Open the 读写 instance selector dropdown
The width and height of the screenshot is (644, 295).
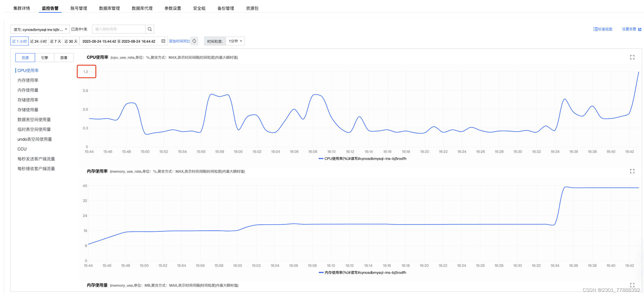coord(40,29)
